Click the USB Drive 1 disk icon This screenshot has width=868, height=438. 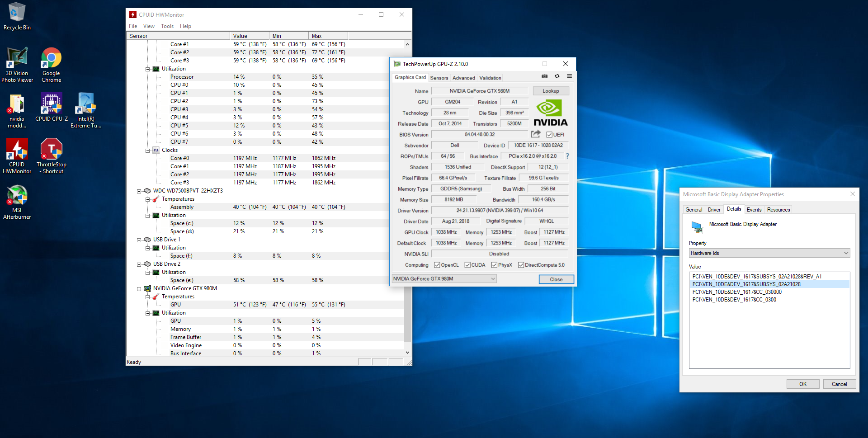click(147, 240)
